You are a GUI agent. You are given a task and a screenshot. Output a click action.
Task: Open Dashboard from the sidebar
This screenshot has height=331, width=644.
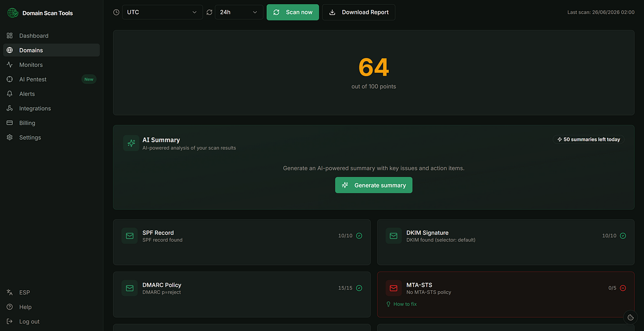coord(51,36)
